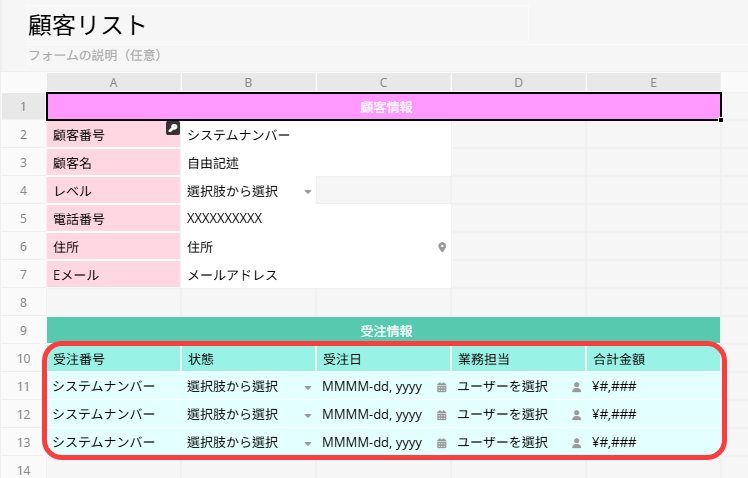Open the calendar icon in row 12 受注日

441,415
